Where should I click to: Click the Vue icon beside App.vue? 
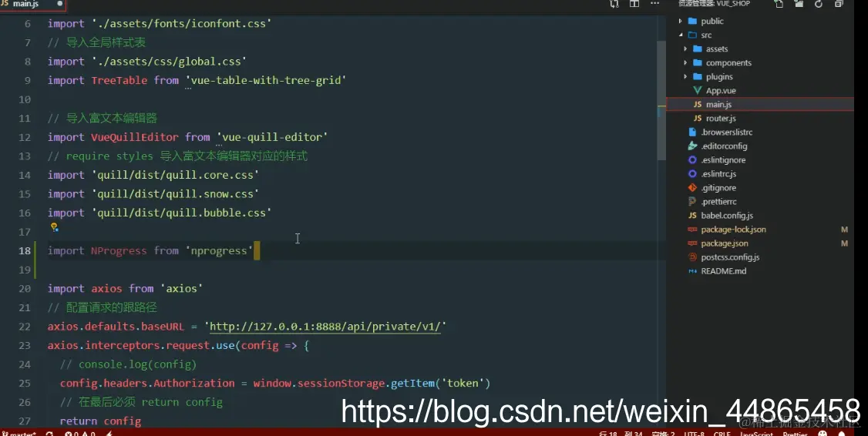tap(698, 90)
